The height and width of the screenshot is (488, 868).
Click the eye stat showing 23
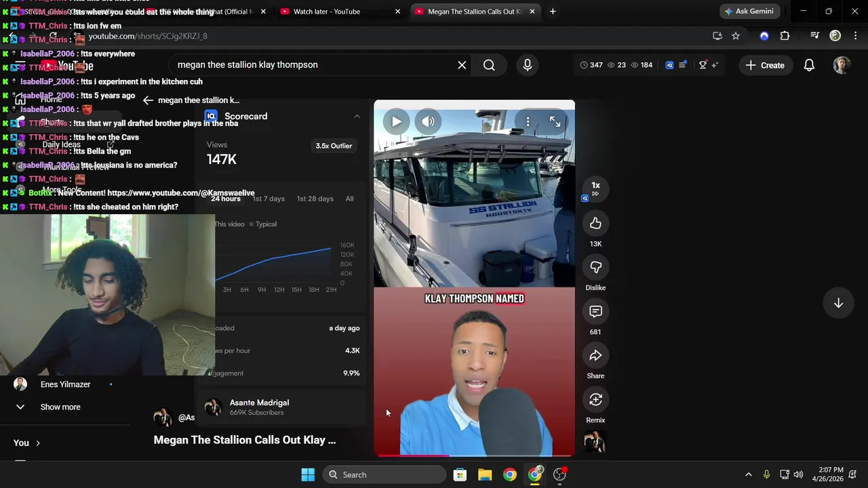pos(616,65)
